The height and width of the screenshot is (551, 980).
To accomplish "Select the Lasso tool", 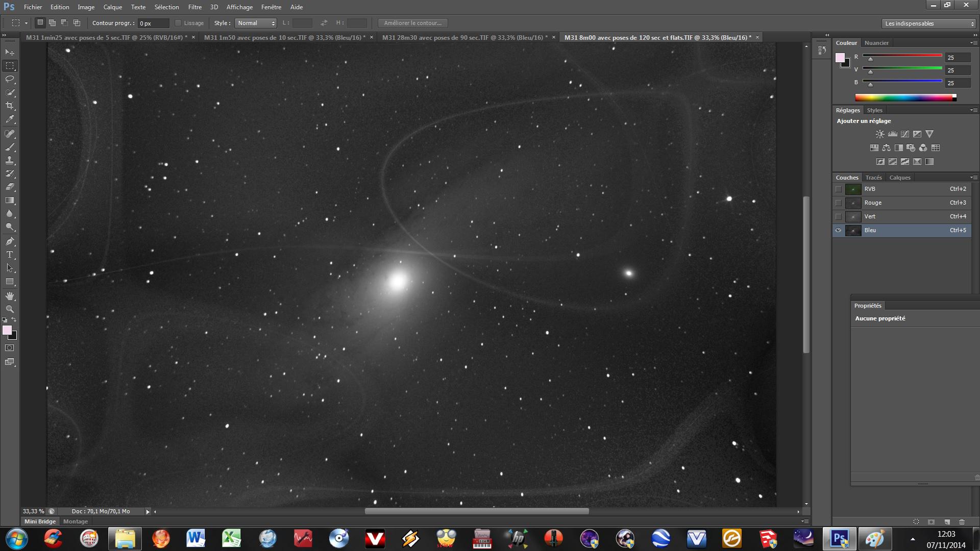I will [10, 79].
